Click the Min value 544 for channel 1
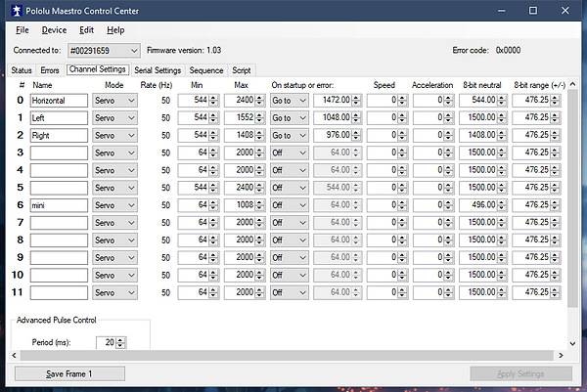The width and height of the screenshot is (587, 392). [201, 117]
